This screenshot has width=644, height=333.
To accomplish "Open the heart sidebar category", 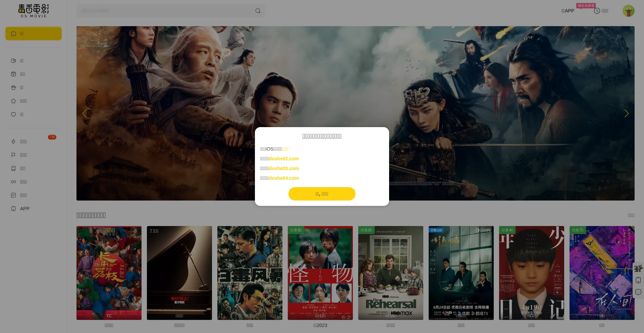I will tap(34, 114).
